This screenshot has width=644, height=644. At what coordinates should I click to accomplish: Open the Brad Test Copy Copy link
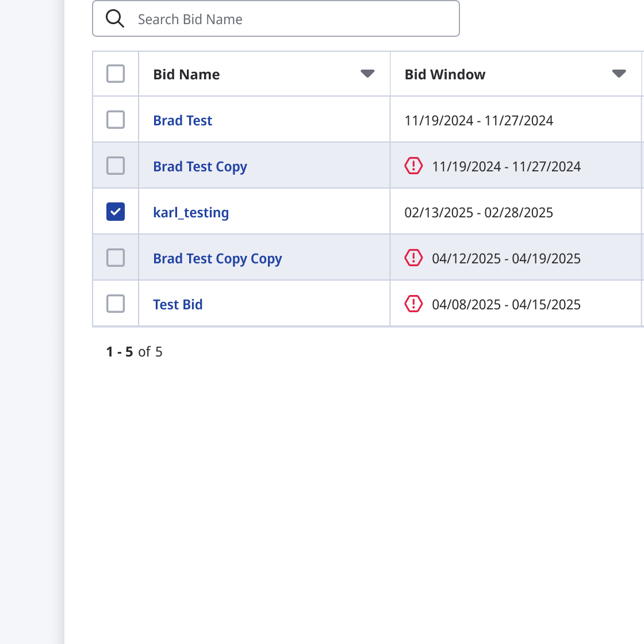click(217, 258)
